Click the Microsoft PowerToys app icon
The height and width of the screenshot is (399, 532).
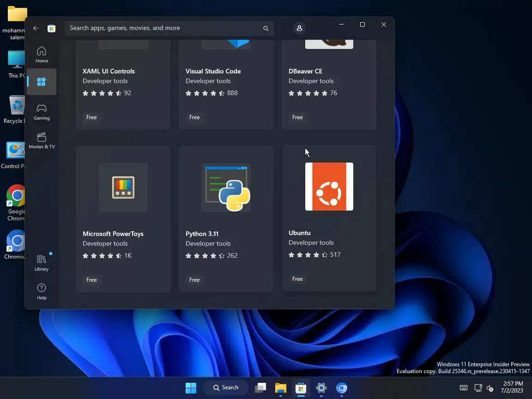point(123,187)
